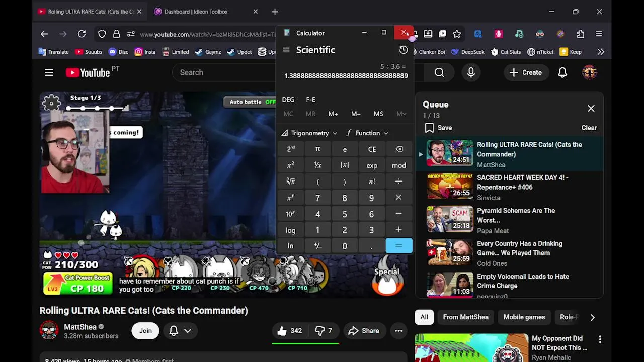Viewport: 644px width, 362px height.
Task: Click the CE clear entry key
Action: pyautogui.click(x=372, y=149)
